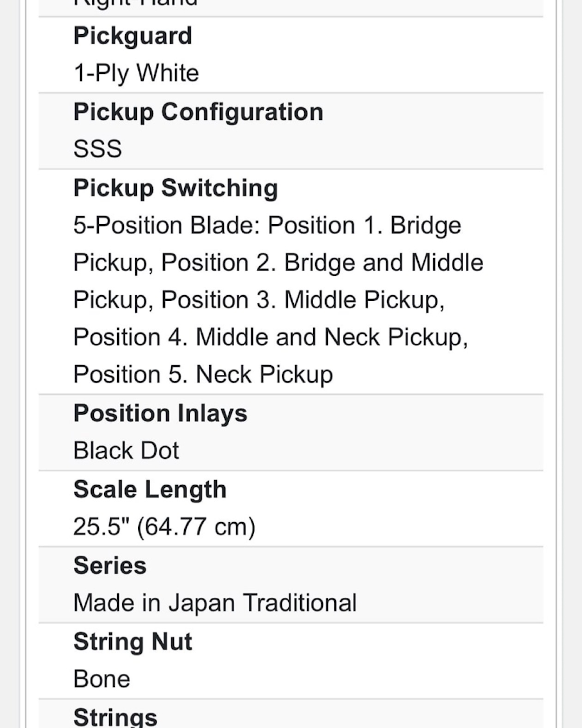582x728 pixels.
Task: Select the Made in Japan Traditional text
Action: [x=215, y=603]
